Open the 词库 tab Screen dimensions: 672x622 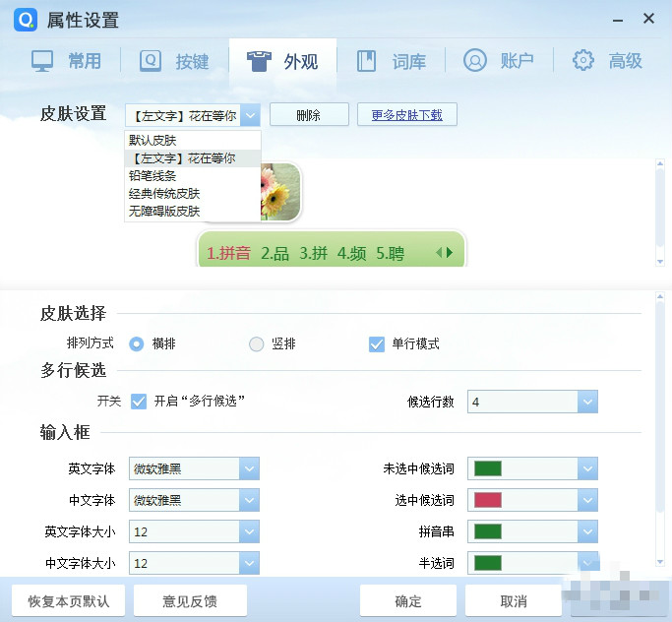392,61
